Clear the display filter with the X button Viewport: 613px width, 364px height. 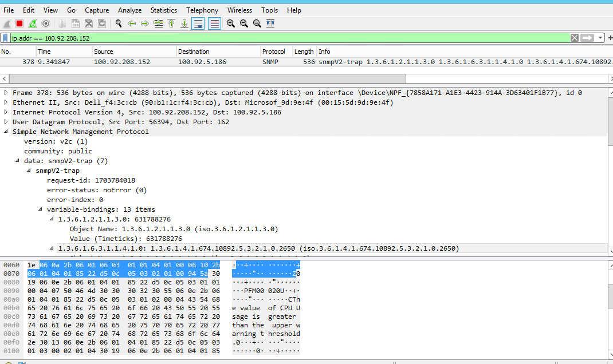(x=575, y=37)
